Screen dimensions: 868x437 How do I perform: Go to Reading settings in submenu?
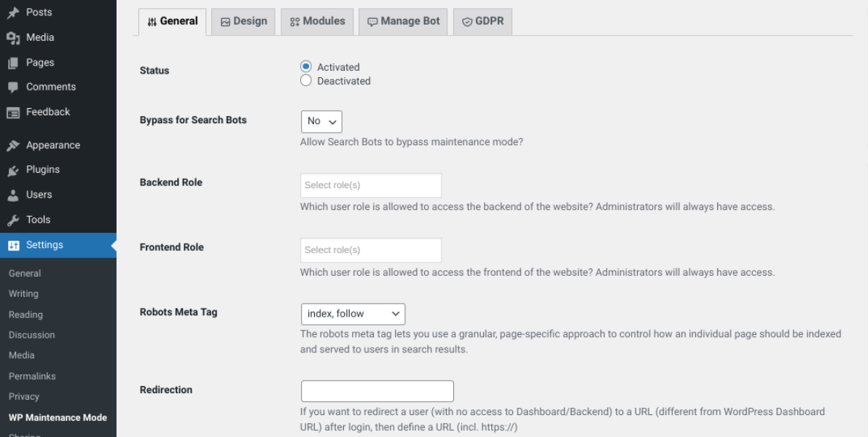pos(26,314)
